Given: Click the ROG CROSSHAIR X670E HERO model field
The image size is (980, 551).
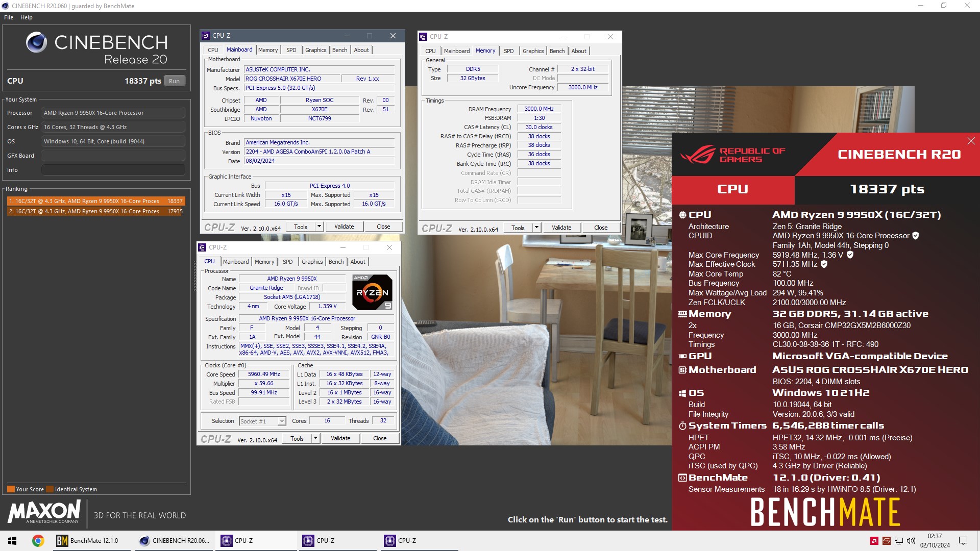Looking at the screenshot, I should click(292, 79).
